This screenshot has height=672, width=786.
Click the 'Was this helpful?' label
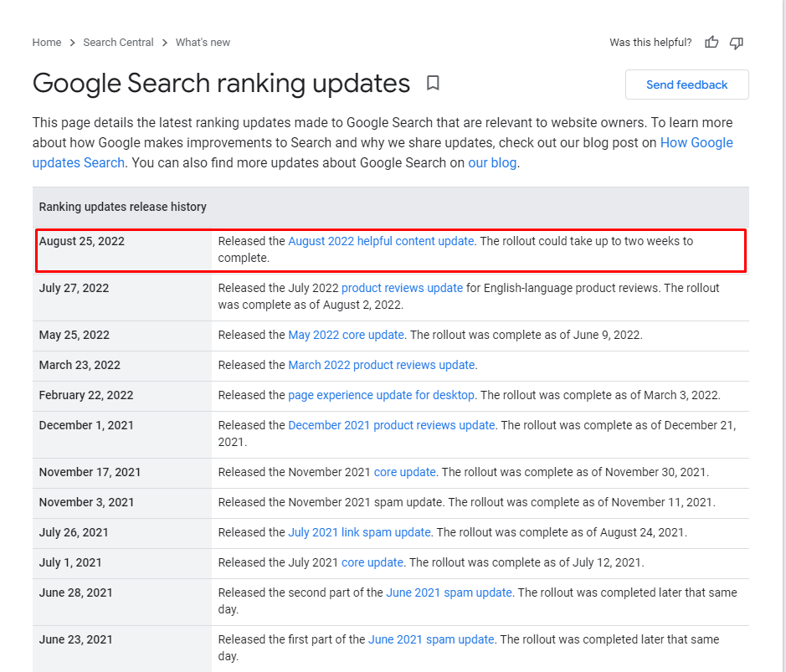click(650, 43)
